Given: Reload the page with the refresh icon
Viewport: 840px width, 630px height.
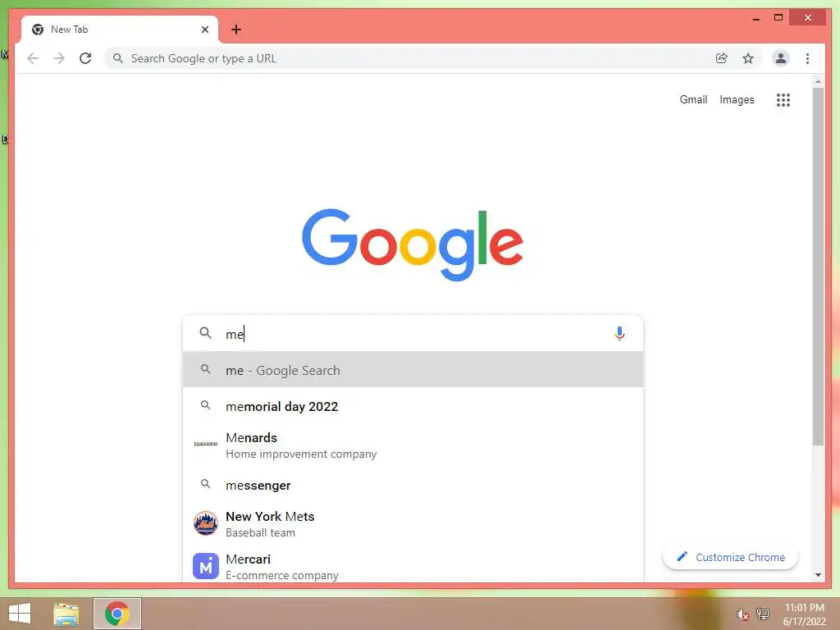Looking at the screenshot, I should point(85,58).
